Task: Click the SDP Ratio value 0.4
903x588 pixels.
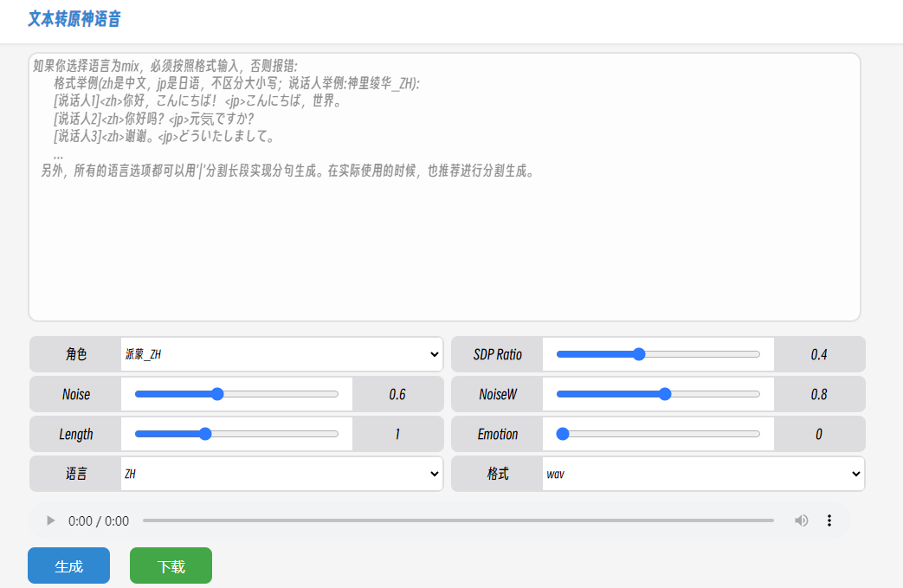Action: tap(819, 354)
